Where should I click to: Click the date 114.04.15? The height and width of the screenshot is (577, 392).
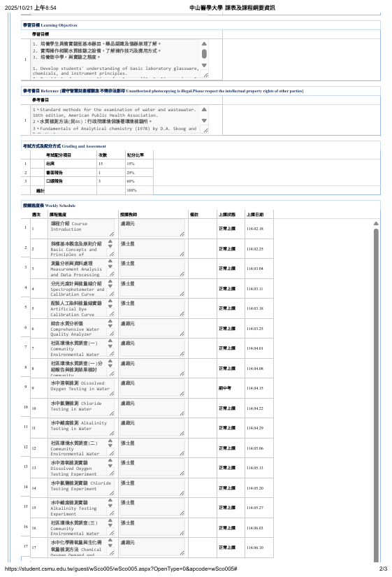coord(255,388)
